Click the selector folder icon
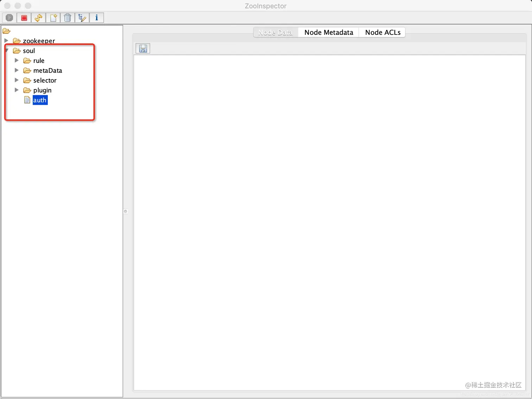The width and height of the screenshot is (532, 399). (x=27, y=80)
